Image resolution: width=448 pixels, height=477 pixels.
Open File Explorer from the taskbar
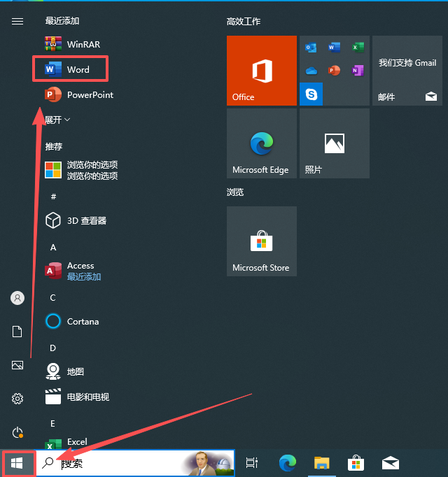(322, 463)
